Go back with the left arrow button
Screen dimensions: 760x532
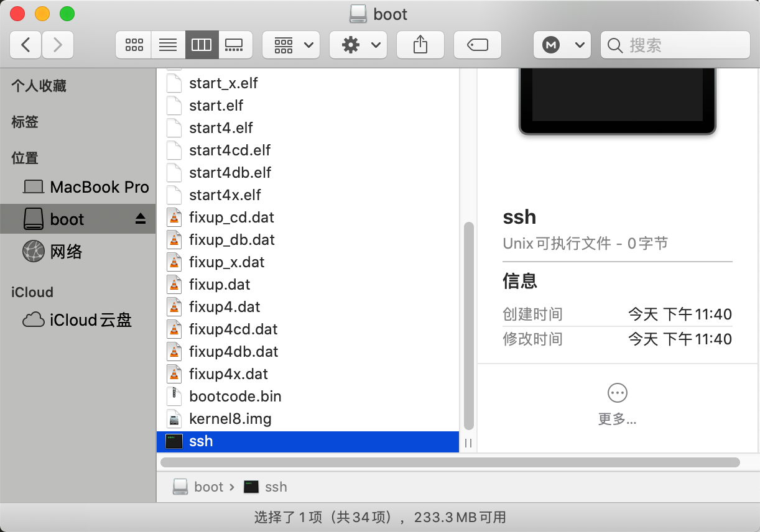click(25, 45)
